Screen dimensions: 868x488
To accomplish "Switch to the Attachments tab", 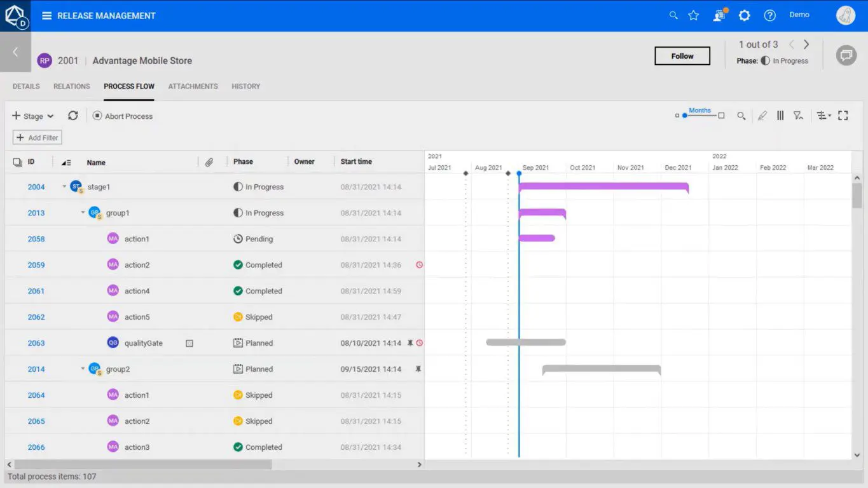I will click(x=193, y=86).
